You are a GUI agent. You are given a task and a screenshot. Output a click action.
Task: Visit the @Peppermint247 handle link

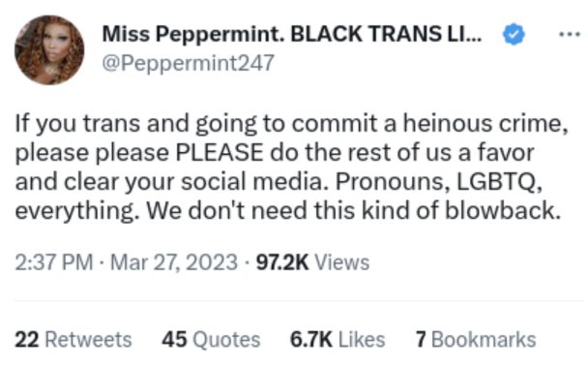click(188, 63)
